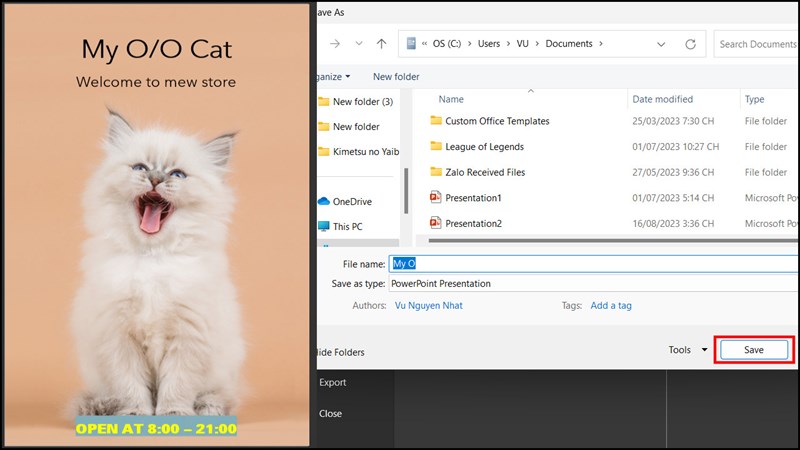Click the Search Documents field
Screen dimensions: 800x450
pyautogui.click(x=756, y=44)
